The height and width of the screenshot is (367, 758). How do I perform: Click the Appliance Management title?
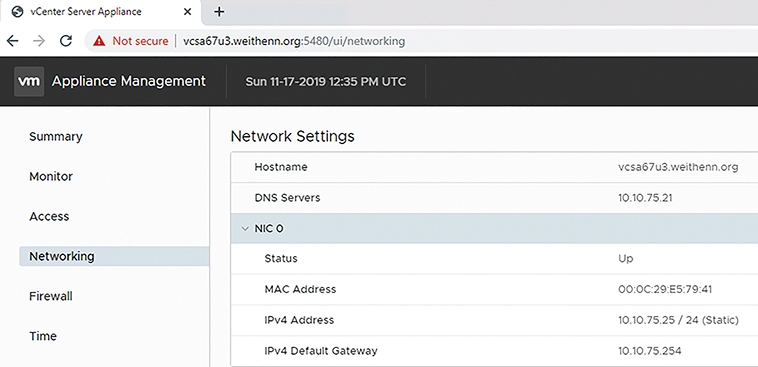129,81
